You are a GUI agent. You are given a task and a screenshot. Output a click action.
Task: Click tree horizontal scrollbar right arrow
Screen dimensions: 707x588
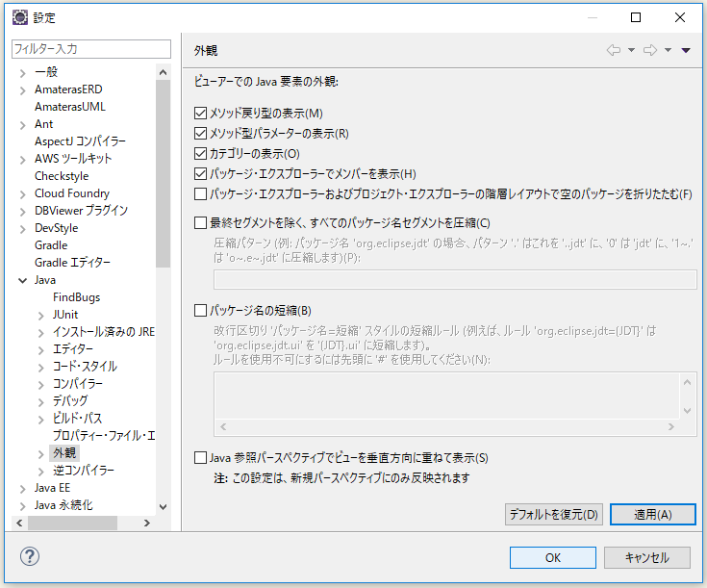(x=147, y=523)
